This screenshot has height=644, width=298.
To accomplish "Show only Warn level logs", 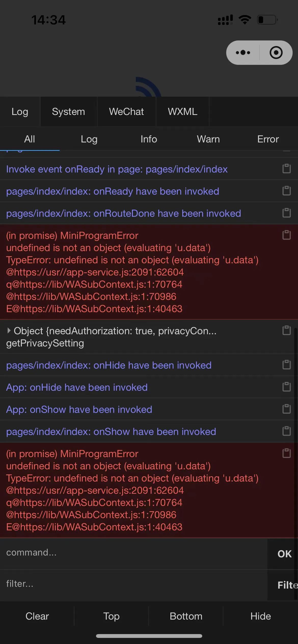I will [208, 139].
